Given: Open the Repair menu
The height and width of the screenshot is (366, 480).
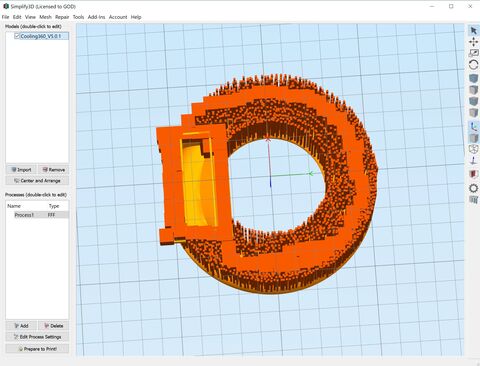Looking at the screenshot, I should tap(62, 17).
